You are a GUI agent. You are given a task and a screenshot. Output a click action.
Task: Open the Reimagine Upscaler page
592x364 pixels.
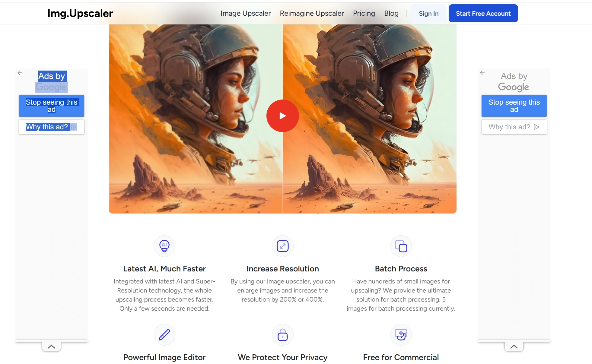click(x=312, y=13)
